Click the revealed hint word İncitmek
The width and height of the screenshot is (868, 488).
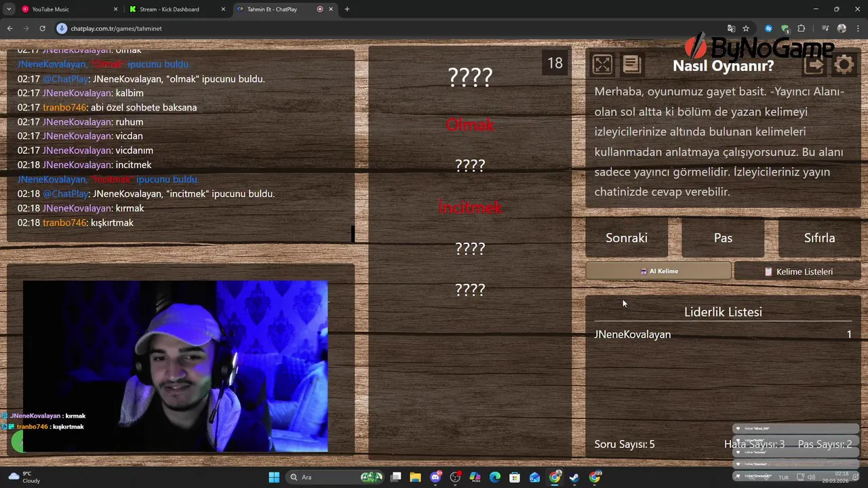pos(470,207)
